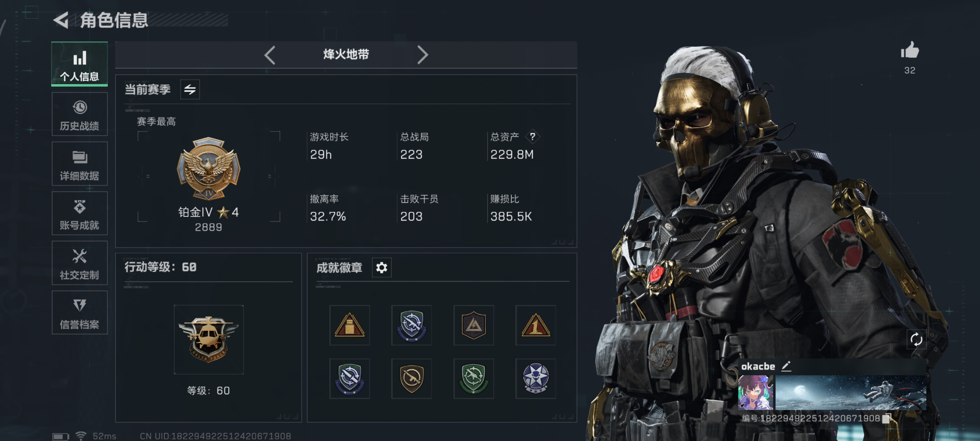Edit nickname okacbe with the pencil icon
Image resolution: width=980 pixels, height=441 pixels.
(x=786, y=366)
